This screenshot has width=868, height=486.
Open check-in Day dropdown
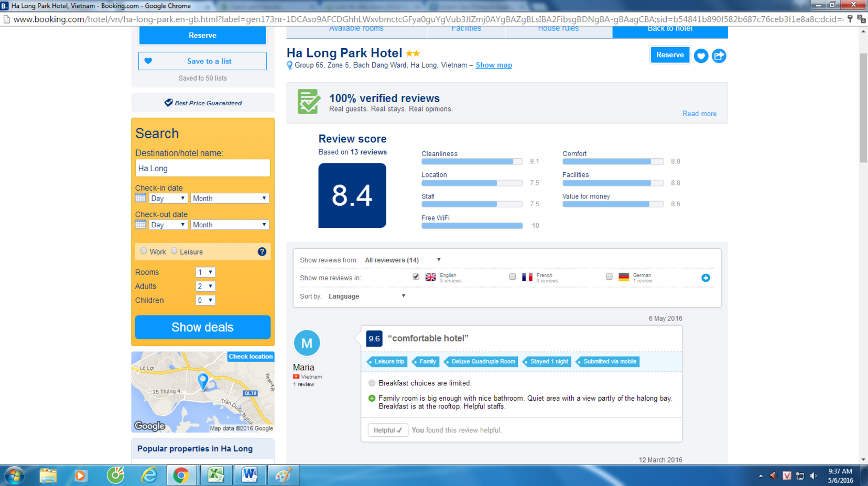(168, 198)
